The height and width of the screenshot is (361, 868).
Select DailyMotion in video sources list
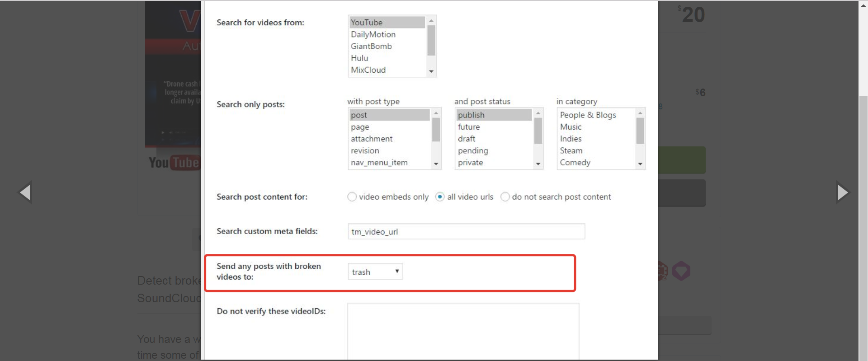[373, 34]
